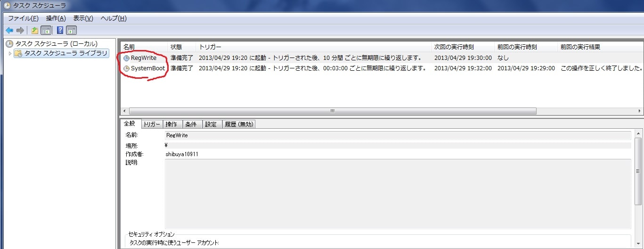The image size is (644, 249).
Task: Click next run time 2013/04/29 19:32:00
Action: point(463,68)
